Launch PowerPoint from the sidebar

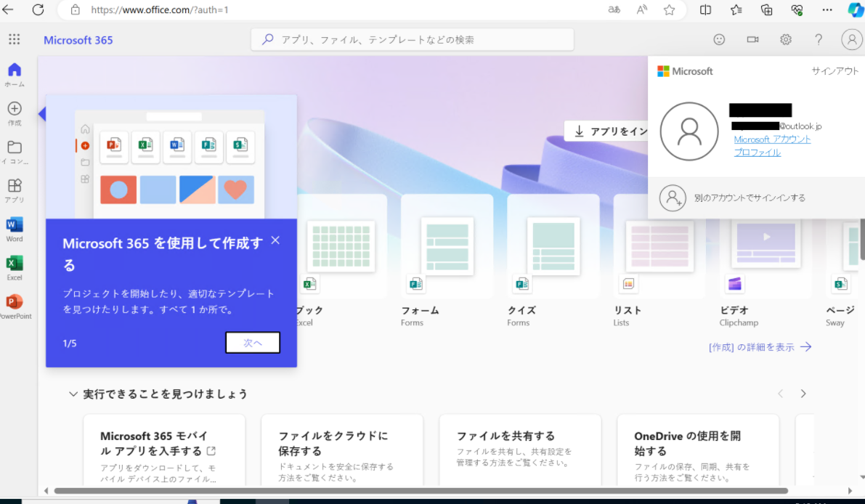pos(15,306)
